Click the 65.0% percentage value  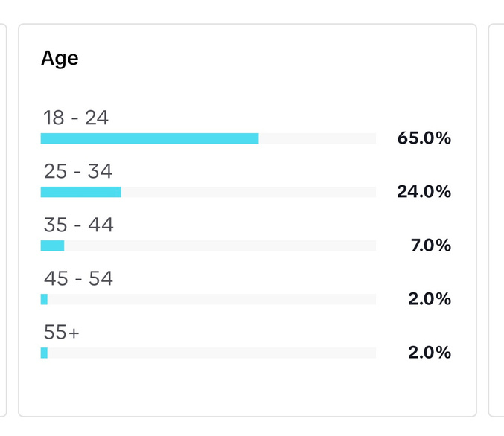424,138
